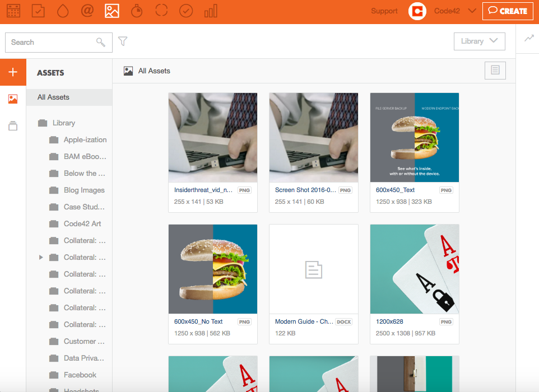Open the 600x450_Text file name
Viewport: 539px width, 392px height.
pos(395,190)
